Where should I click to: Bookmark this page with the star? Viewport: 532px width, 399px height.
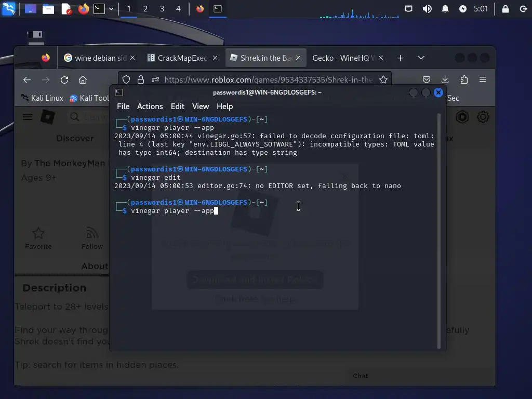tap(383, 79)
